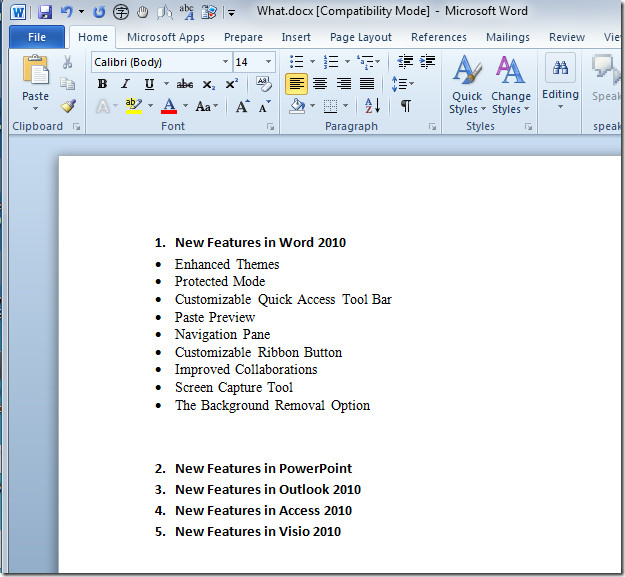Click the Save icon in Quick Access Toolbar
This screenshot has height=577, width=625.
pos(45,12)
